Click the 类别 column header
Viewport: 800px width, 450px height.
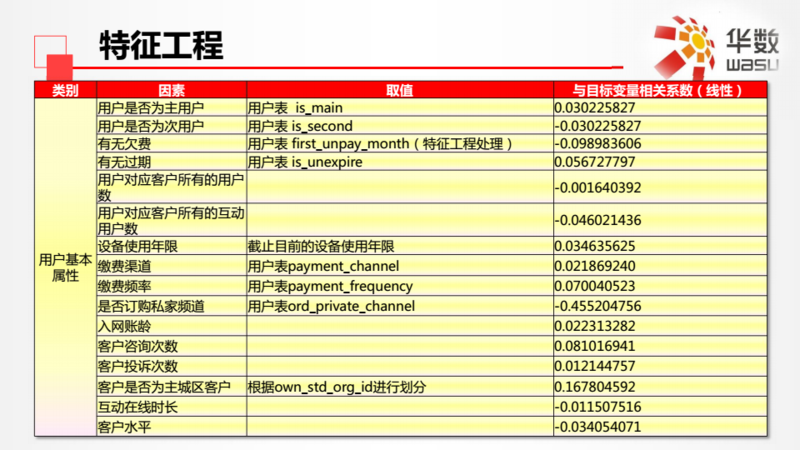click(x=65, y=90)
